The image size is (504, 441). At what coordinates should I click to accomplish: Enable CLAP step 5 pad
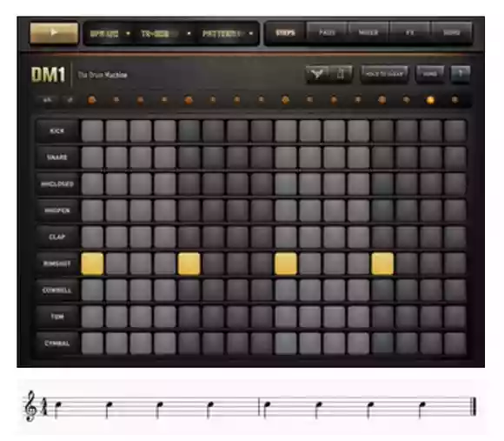click(x=189, y=237)
